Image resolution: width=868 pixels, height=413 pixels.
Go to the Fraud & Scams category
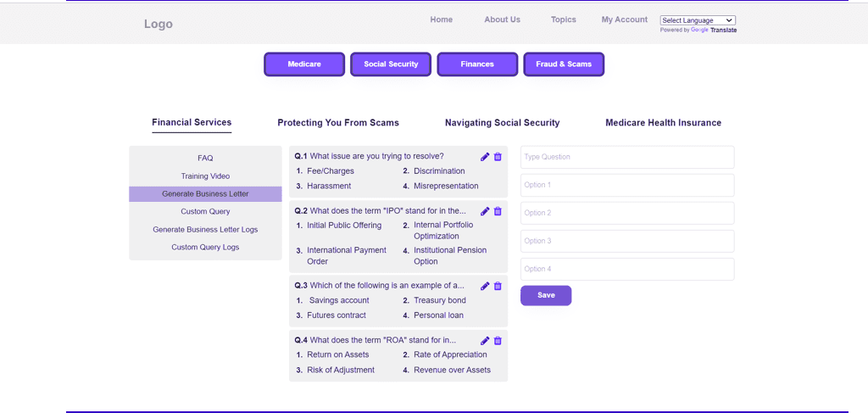tap(564, 64)
